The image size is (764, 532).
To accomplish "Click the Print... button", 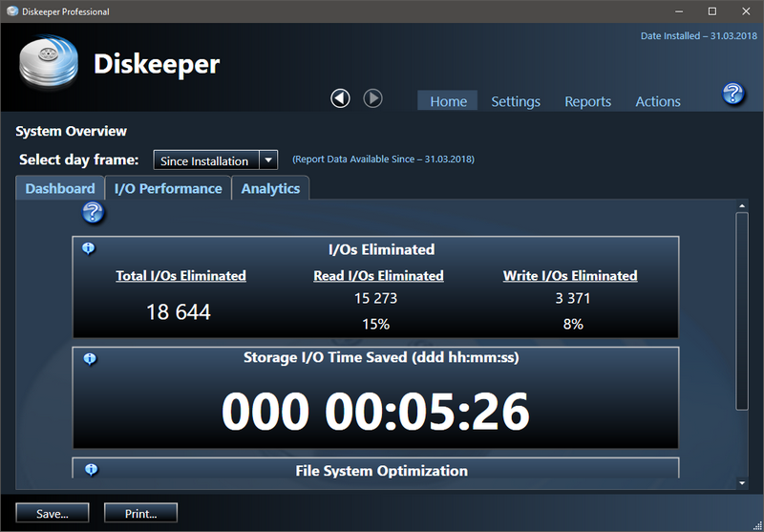I will [x=139, y=514].
